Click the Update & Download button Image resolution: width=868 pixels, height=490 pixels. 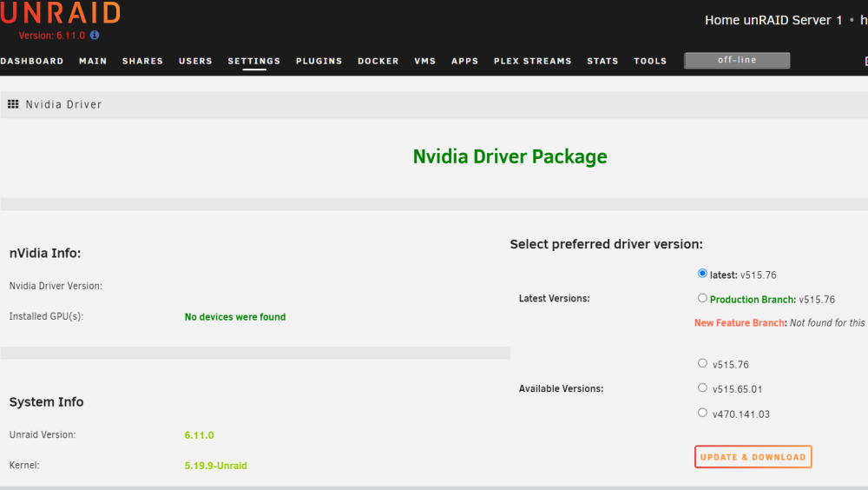click(753, 457)
